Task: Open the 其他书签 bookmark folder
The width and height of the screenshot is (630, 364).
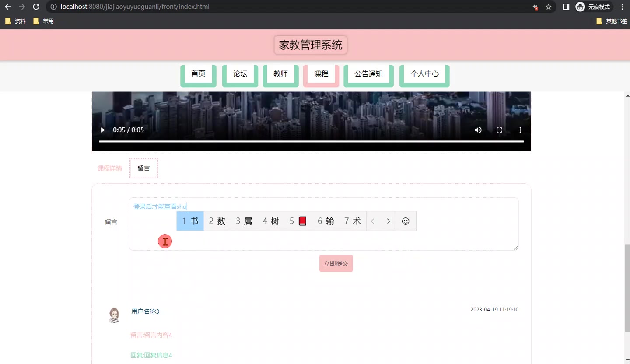Action: [x=612, y=21]
